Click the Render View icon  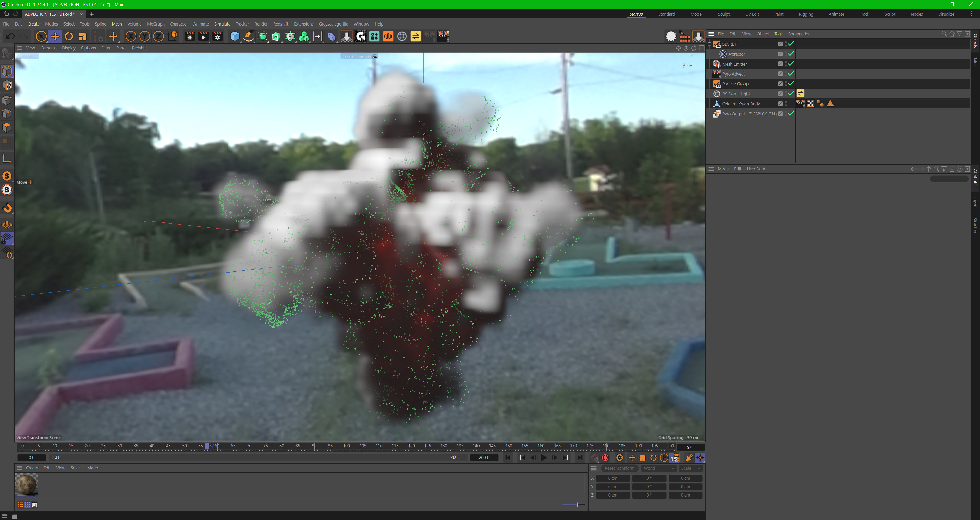(189, 36)
